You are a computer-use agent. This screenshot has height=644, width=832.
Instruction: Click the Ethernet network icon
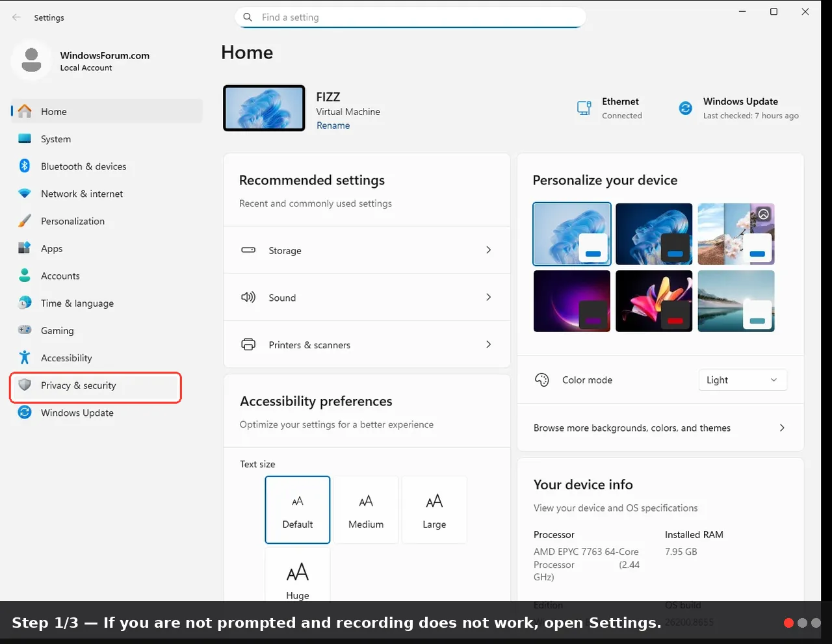[x=584, y=109]
